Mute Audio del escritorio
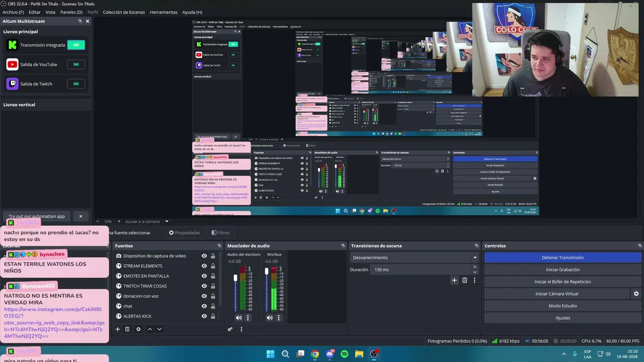 tap(238, 318)
